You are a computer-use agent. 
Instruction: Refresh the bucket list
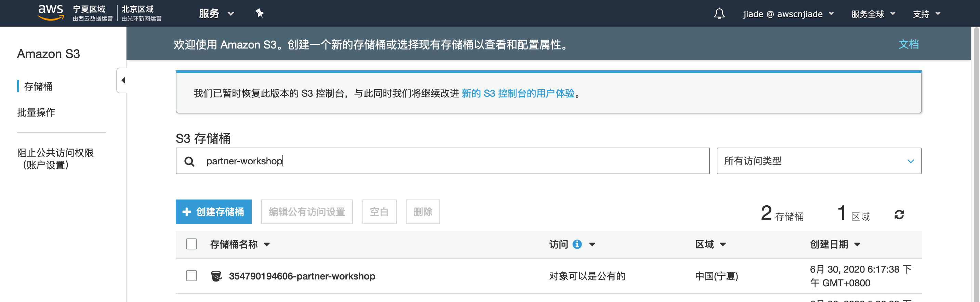pyautogui.click(x=899, y=215)
